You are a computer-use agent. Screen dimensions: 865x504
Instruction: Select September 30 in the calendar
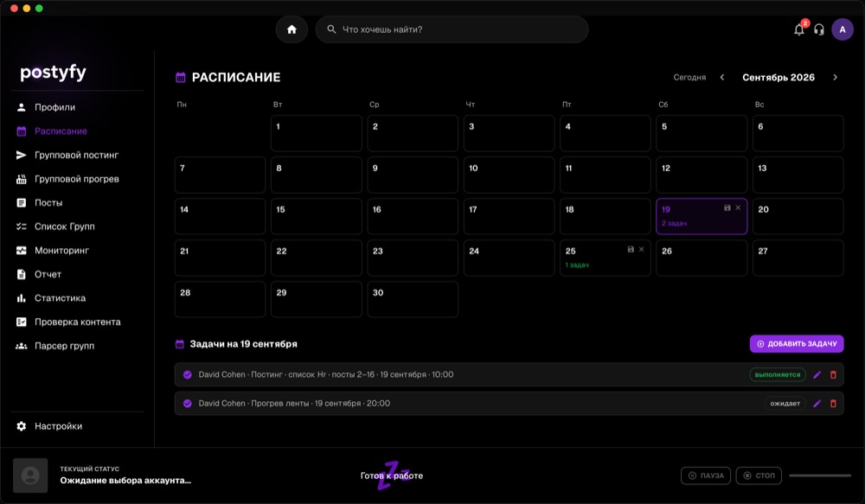click(413, 299)
